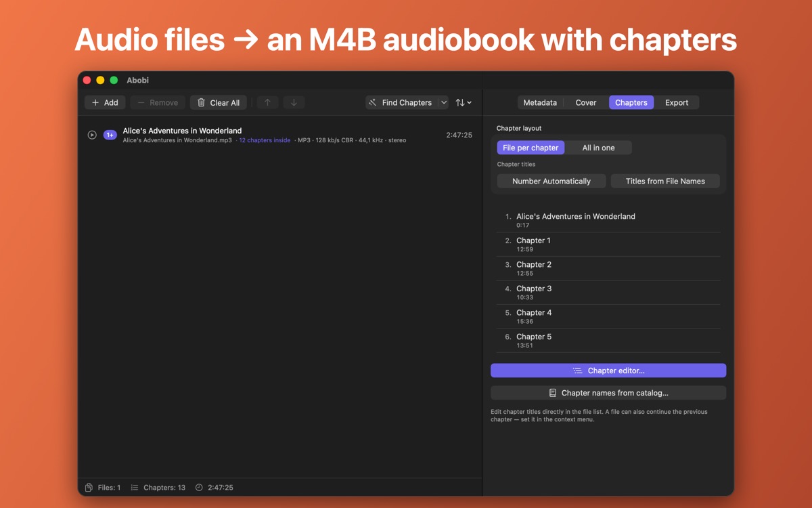This screenshot has height=508, width=812.
Task: Open the dropdown arrow beside Find Chapters
Action: click(443, 102)
